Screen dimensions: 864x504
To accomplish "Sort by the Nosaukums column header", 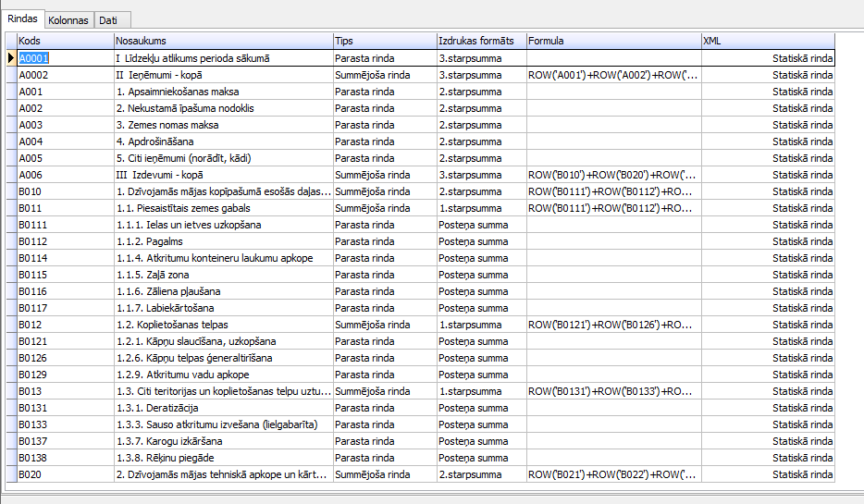I will tap(222, 42).
